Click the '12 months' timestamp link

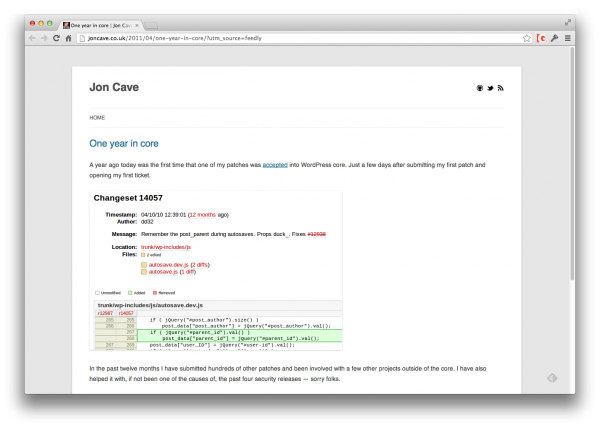pos(203,215)
